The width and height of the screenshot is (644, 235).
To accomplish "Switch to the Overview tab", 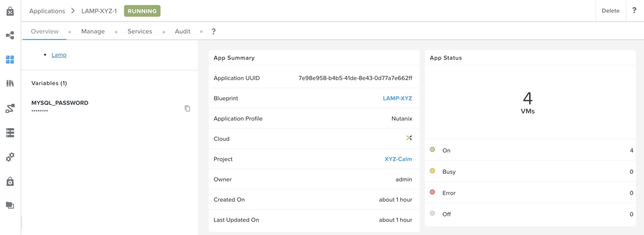I will (45, 31).
